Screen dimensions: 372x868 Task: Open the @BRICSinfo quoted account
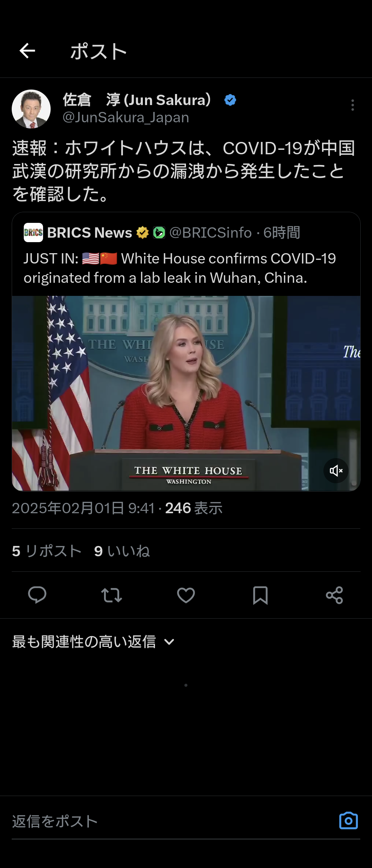(x=210, y=232)
